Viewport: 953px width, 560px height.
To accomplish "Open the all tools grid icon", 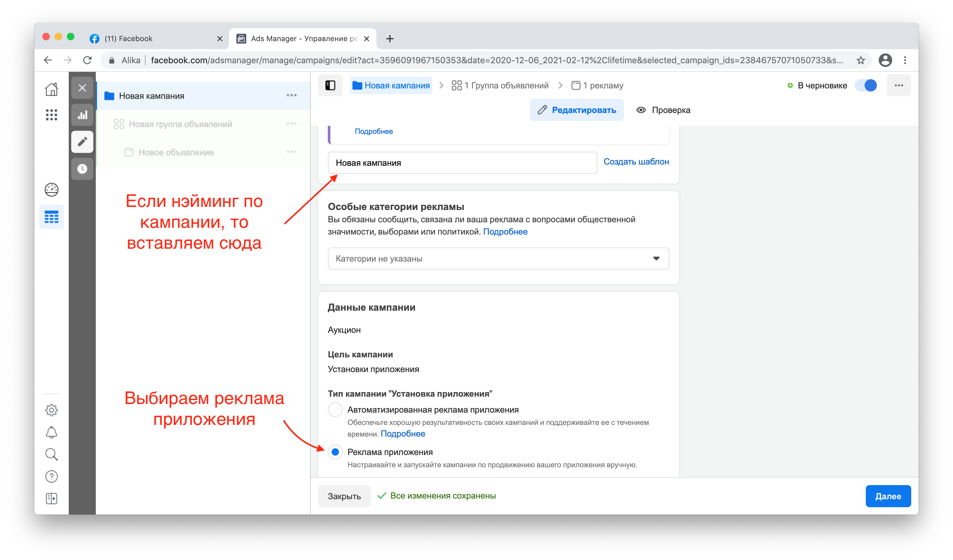I will 52,115.
